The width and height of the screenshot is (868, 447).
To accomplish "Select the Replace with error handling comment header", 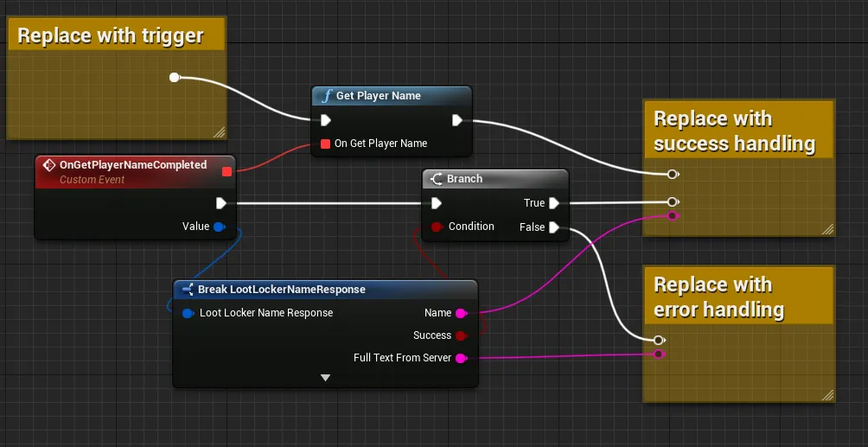I will tap(738, 295).
